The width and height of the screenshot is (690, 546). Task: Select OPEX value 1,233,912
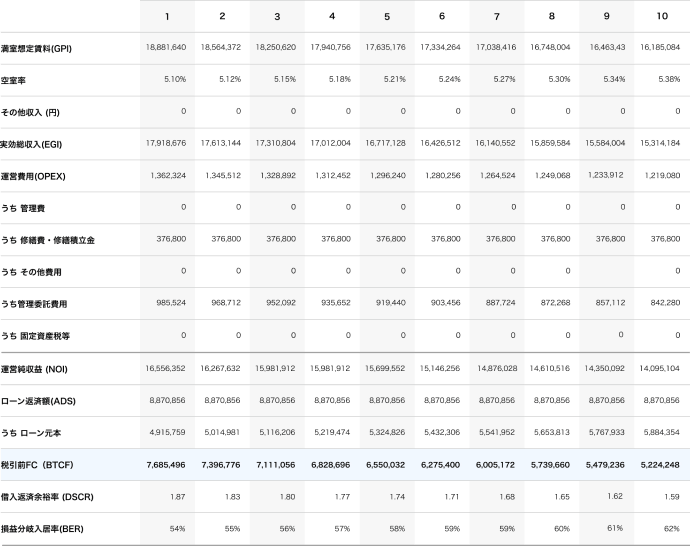pyautogui.click(x=606, y=175)
